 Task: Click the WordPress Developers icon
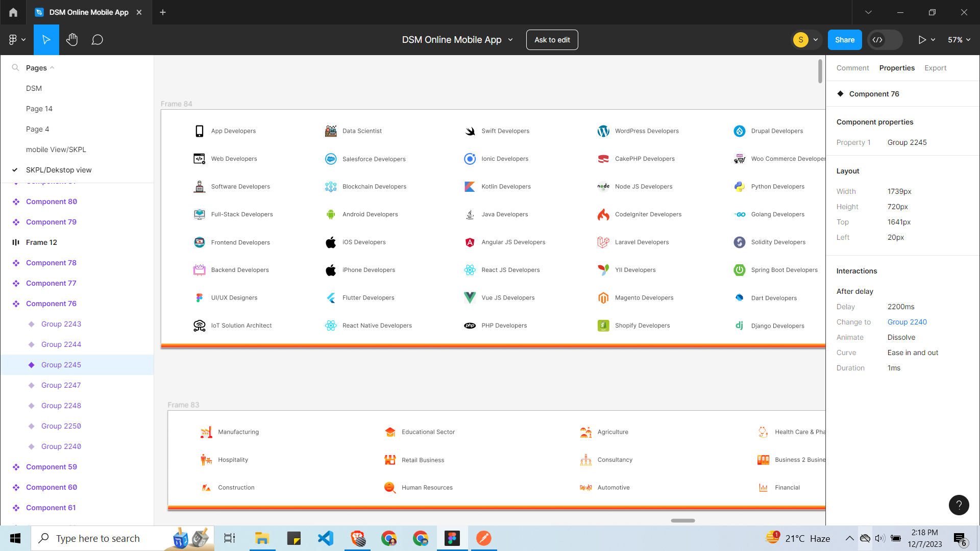(x=603, y=131)
